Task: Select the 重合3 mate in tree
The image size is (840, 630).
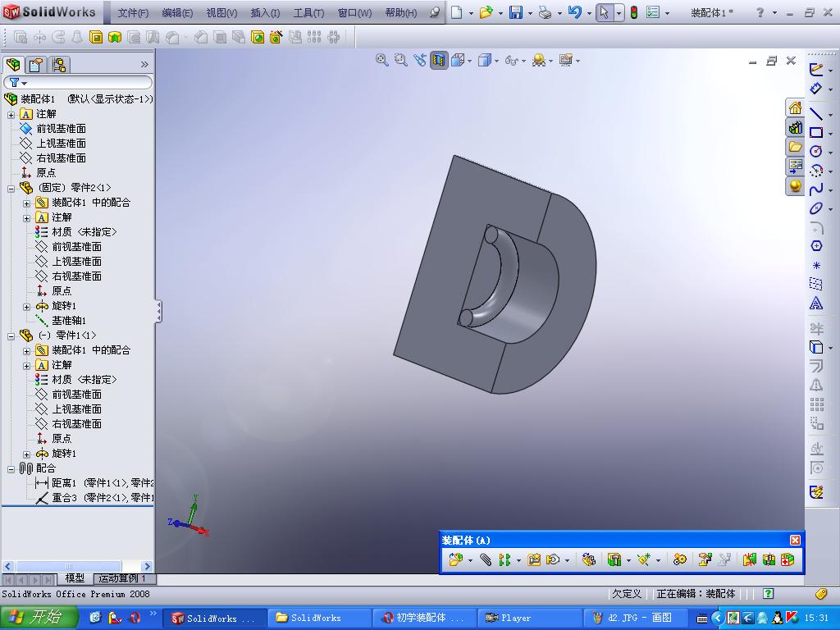Action: [x=95, y=498]
